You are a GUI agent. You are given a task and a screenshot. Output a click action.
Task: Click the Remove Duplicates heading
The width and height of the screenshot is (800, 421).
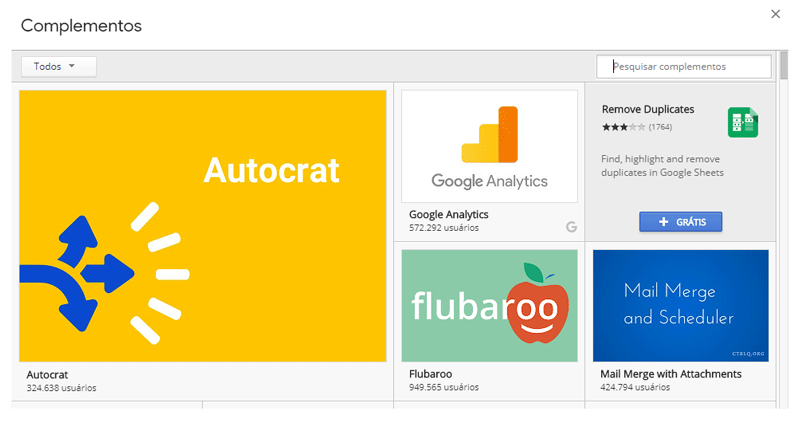[x=647, y=109]
